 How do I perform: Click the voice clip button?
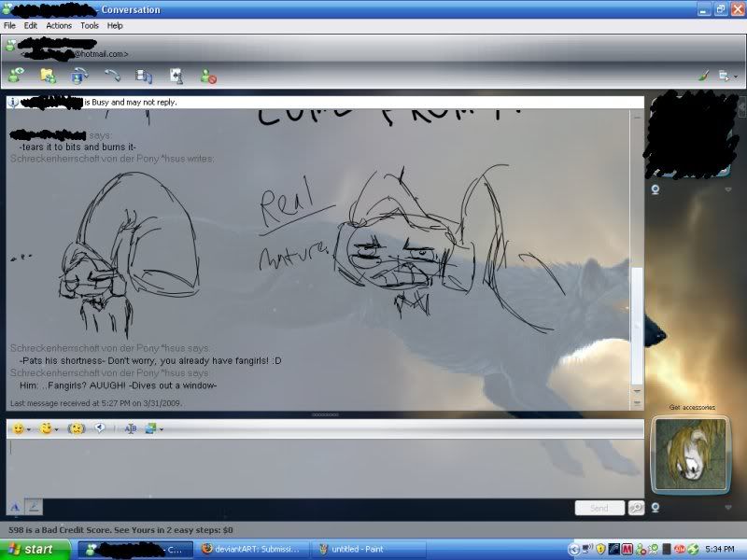point(100,428)
